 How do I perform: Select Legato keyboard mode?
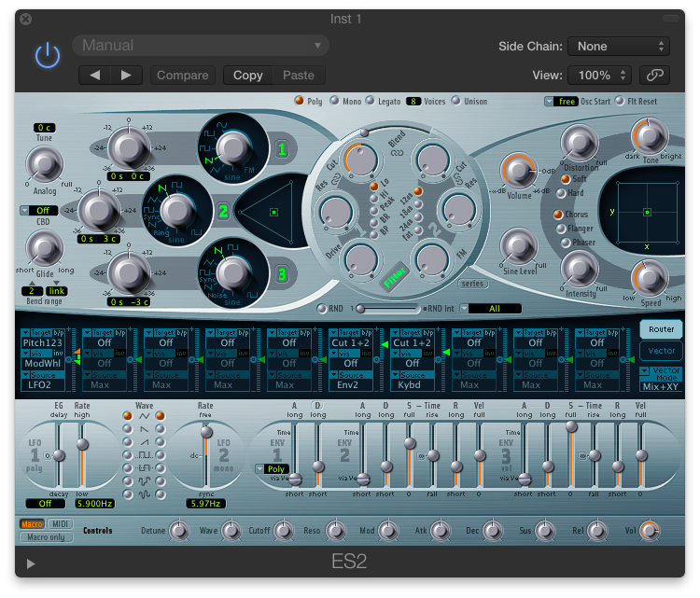click(371, 101)
